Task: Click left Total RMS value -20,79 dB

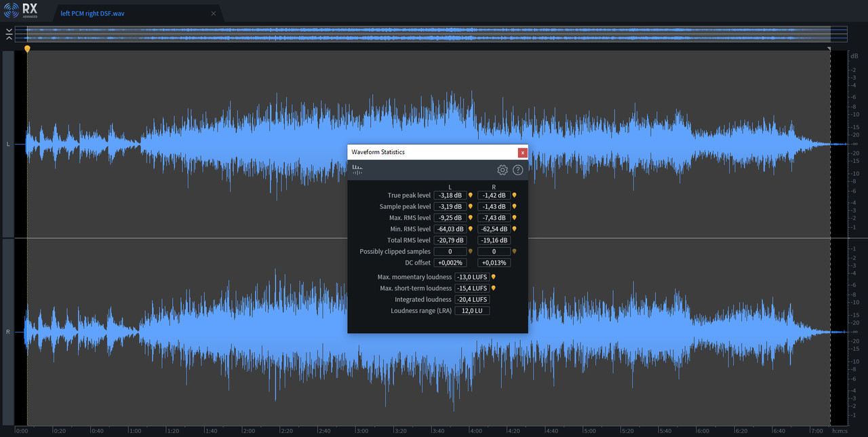Action: tap(450, 240)
